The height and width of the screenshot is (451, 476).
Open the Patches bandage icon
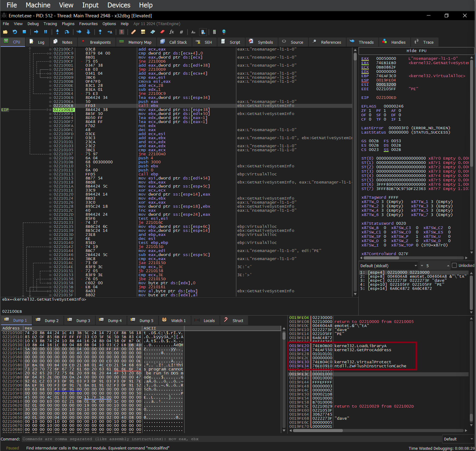click(x=133, y=32)
